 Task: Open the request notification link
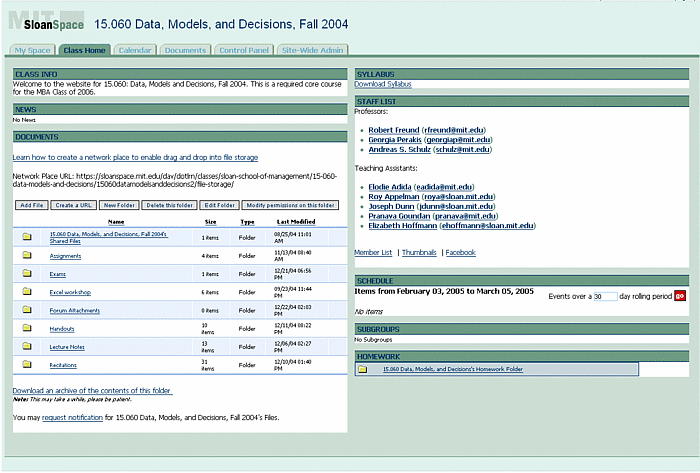click(x=72, y=416)
